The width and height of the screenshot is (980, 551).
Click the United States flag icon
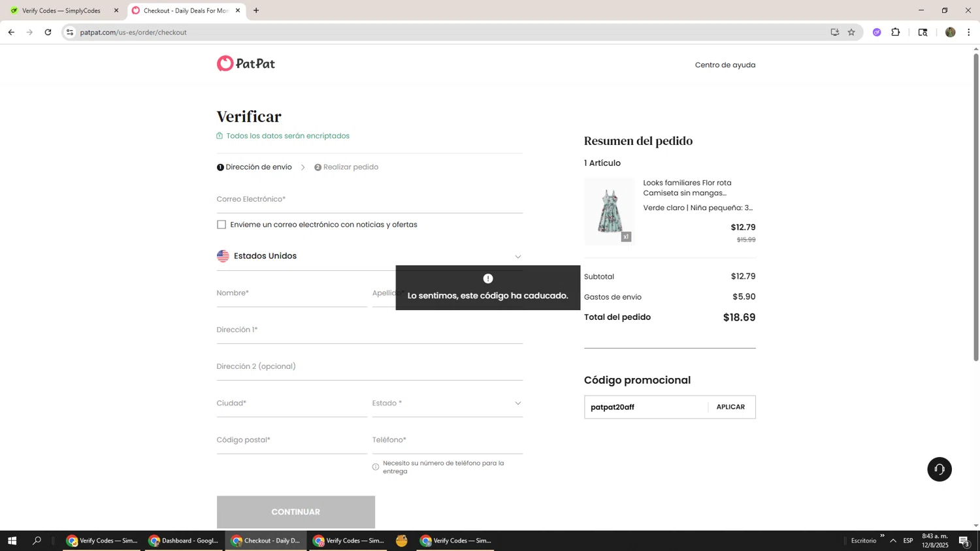pos(223,256)
